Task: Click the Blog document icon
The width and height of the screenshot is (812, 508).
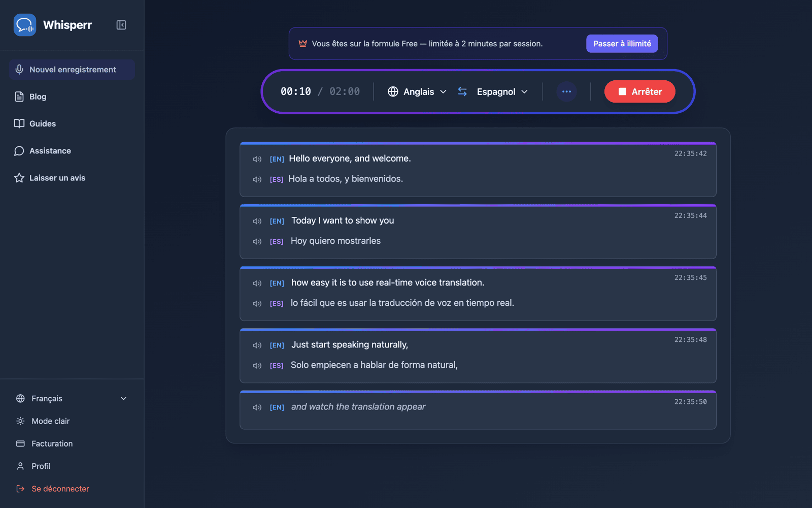Action: click(19, 97)
